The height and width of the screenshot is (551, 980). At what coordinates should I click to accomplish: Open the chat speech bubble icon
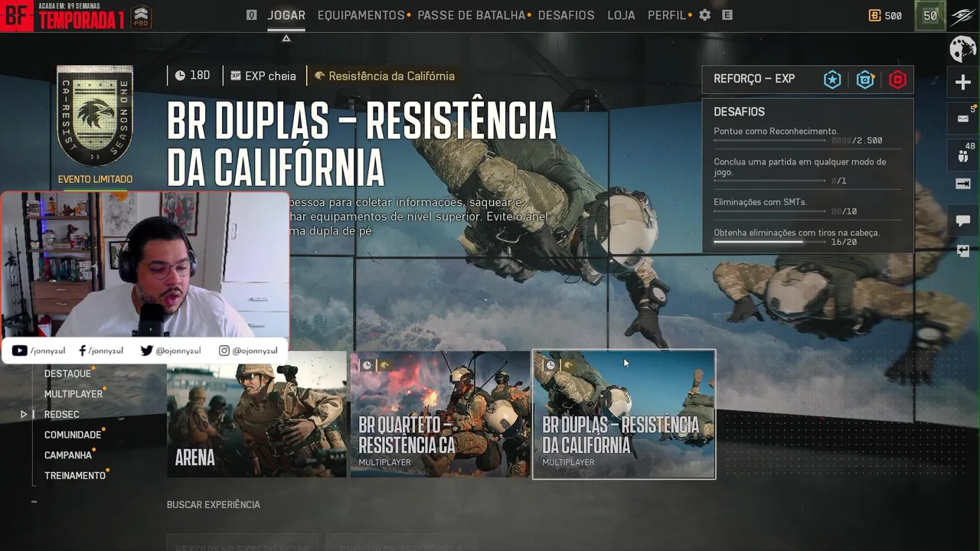(963, 220)
